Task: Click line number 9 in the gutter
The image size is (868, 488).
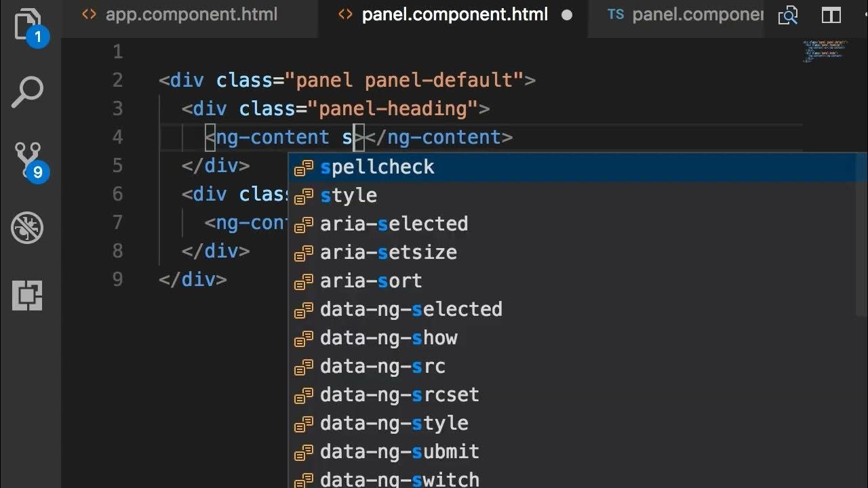Action: pos(118,279)
